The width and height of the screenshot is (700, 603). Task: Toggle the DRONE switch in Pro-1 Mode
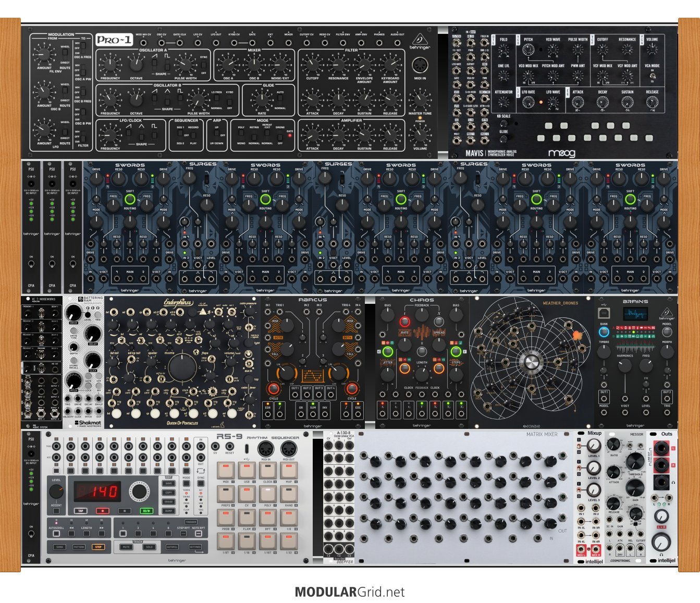[279, 135]
